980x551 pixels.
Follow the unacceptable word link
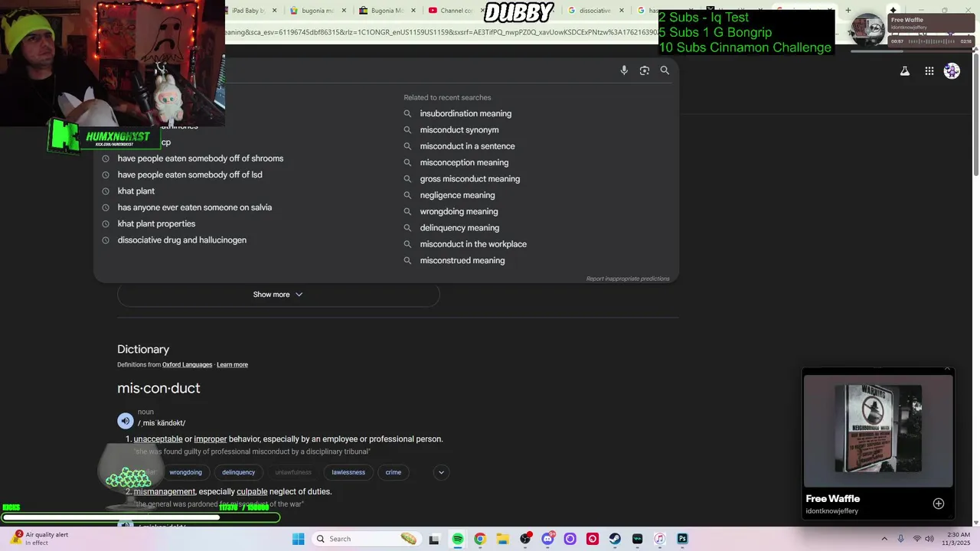(158, 439)
